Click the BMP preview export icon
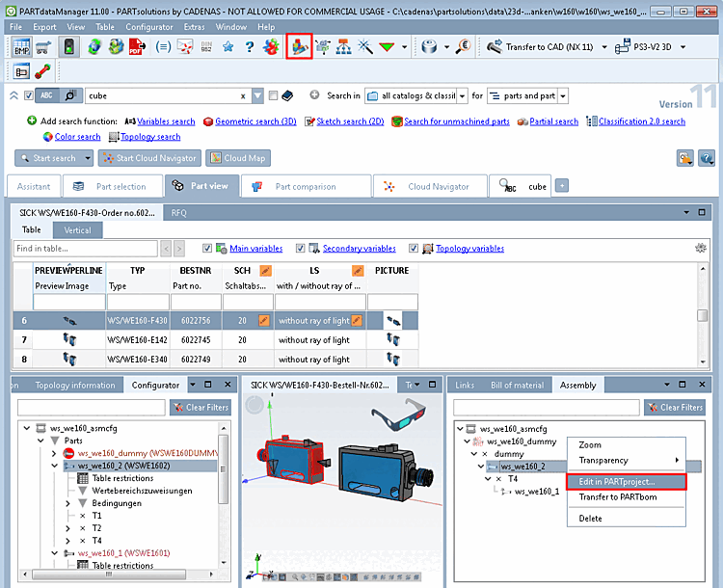 [x=21, y=47]
